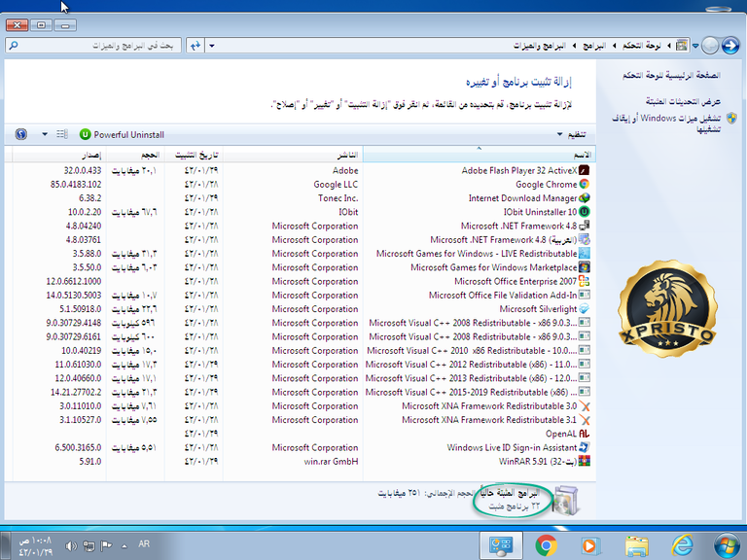Open the view installed updates link
Screen dimensions: 747x560
(684, 101)
